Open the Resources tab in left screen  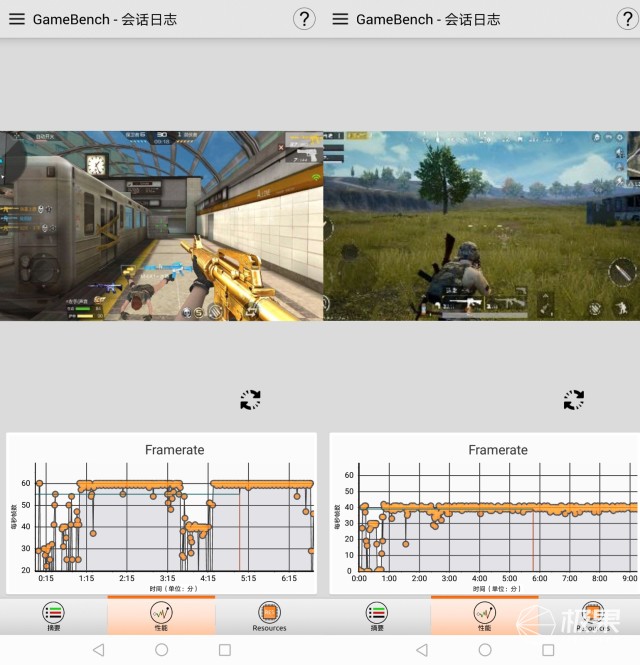[269, 616]
